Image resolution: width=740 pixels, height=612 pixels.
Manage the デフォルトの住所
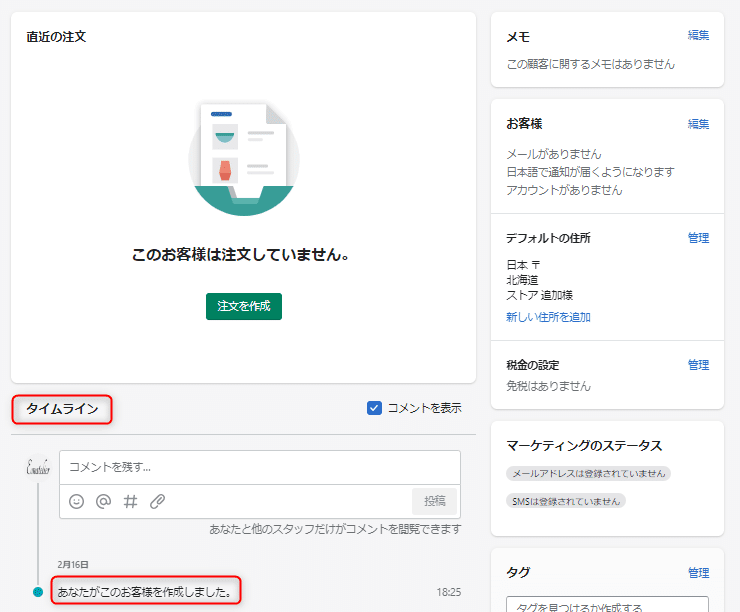pos(698,238)
